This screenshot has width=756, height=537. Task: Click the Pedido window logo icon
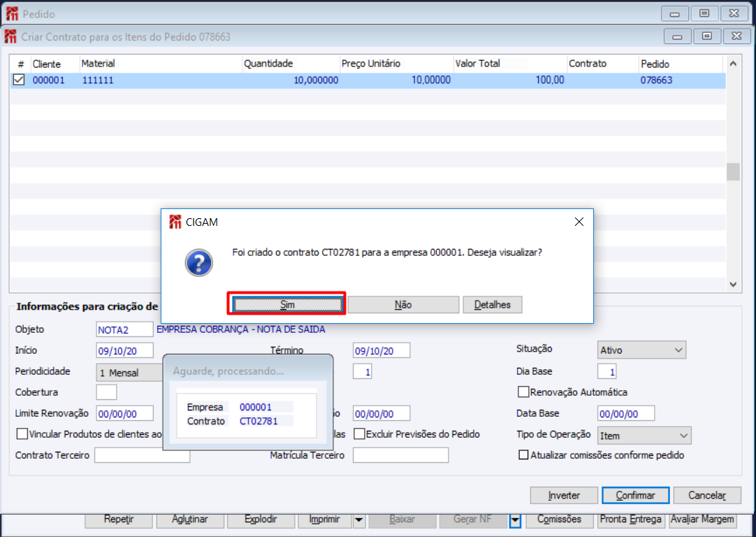coord(12,13)
